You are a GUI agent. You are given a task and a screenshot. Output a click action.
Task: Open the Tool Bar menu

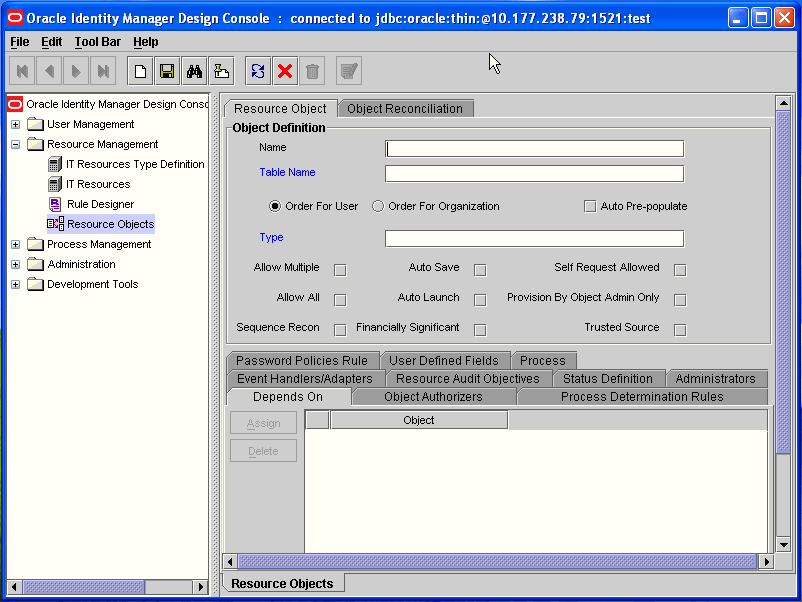(x=98, y=42)
